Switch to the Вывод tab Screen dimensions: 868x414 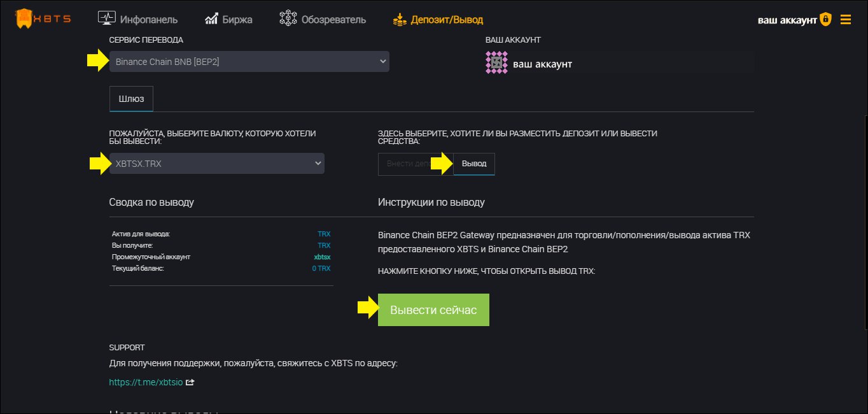click(474, 164)
